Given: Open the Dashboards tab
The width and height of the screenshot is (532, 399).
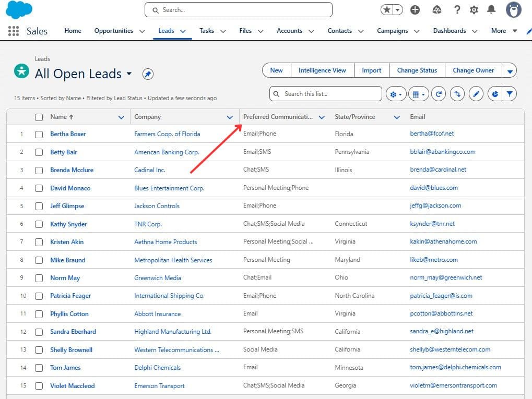Looking at the screenshot, I should click(x=449, y=31).
